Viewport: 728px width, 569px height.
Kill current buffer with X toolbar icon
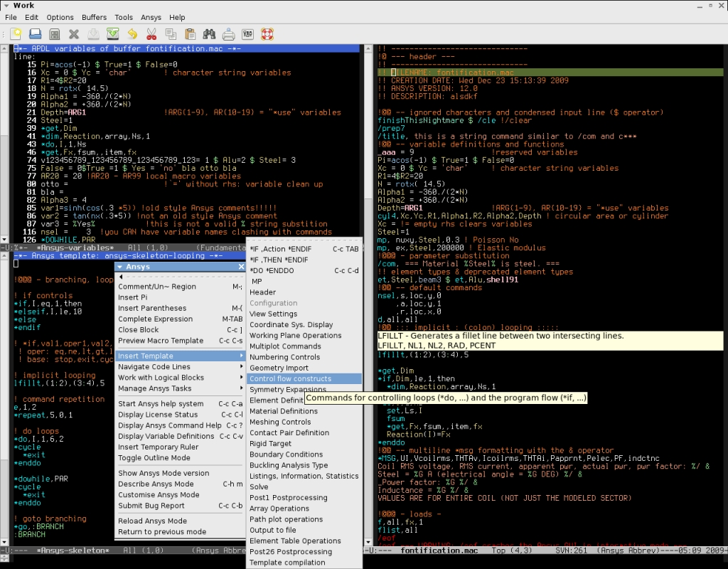(74, 34)
